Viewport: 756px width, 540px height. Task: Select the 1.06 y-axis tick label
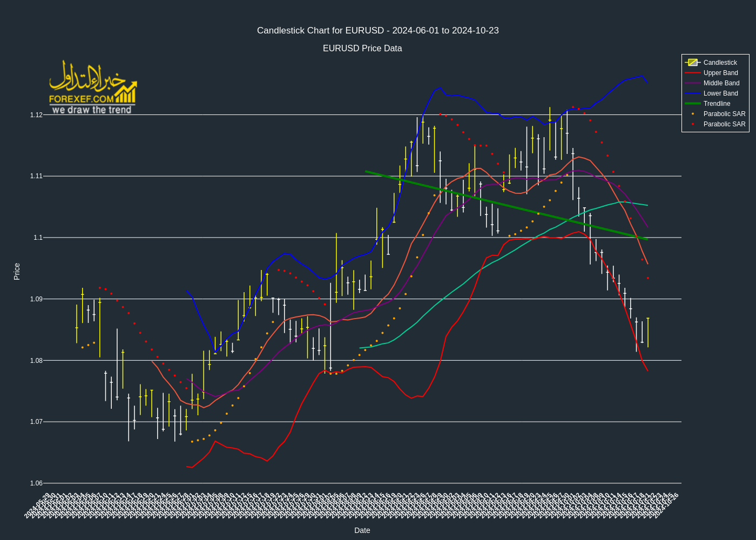click(x=36, y=483)
